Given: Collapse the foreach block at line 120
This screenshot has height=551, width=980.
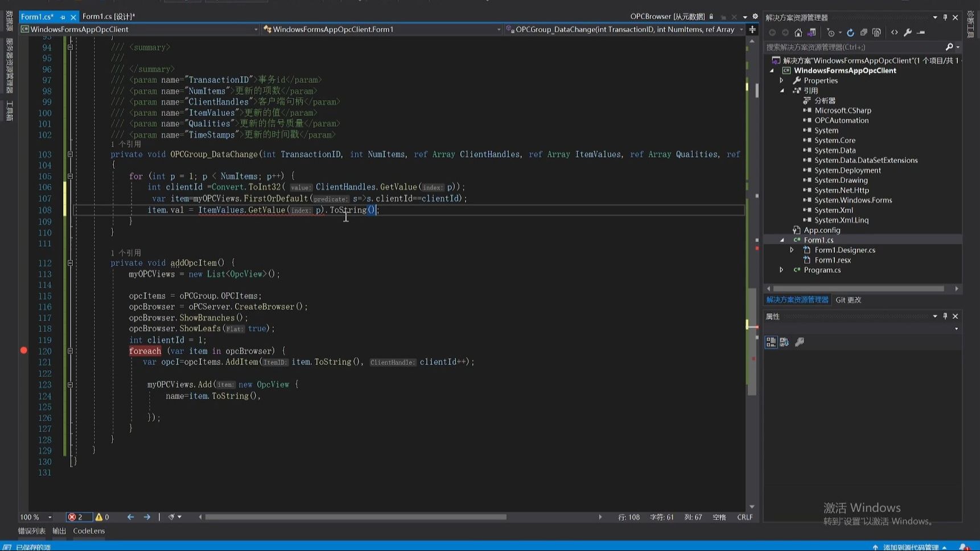Looking at the screenshot, I should click(x=70, y=351).
